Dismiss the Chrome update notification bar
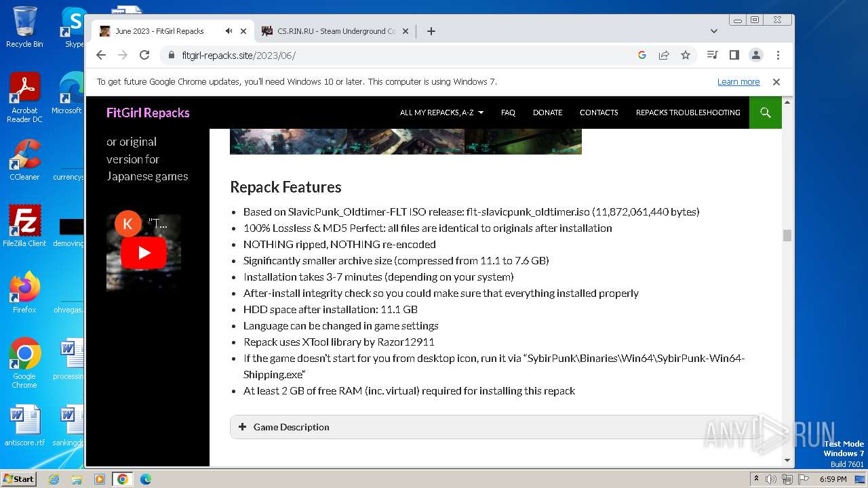 pos(776,82)
